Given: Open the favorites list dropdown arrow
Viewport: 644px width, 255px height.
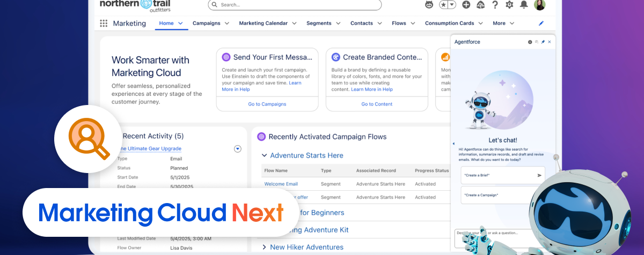Looking at the screenshot, I should [452, 5].
